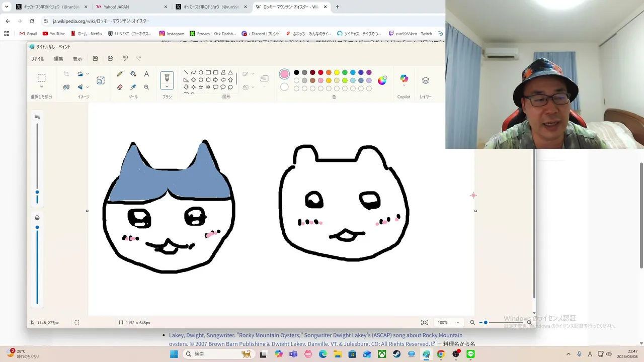Image resolution: width=644 pixels, height=362 pixels.
Task: Open the YouTube bookmark
Action: 54,34
